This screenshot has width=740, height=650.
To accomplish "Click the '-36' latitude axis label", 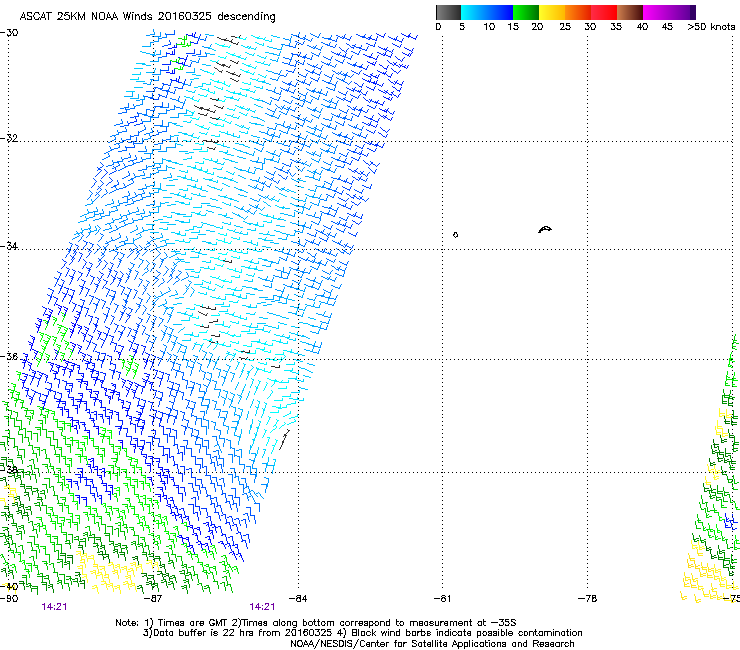I will coord(9,356).
